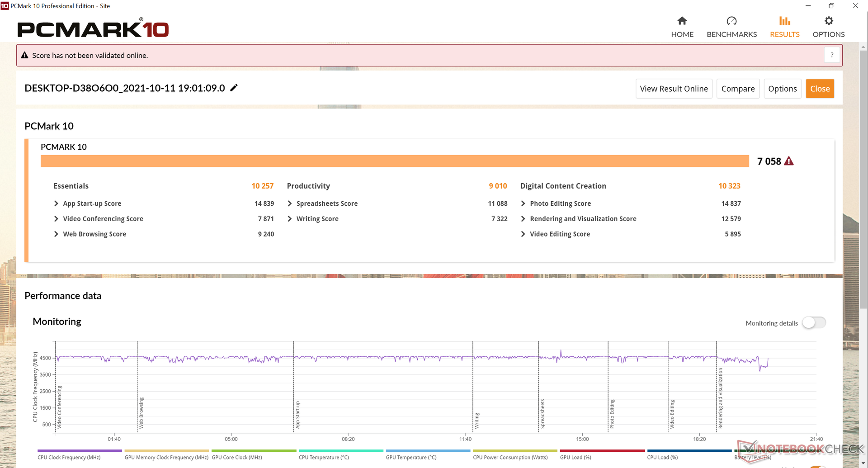Toggle GPU Load legend red swatch
This screenshot has height=468, width=868.
[602, 451]
